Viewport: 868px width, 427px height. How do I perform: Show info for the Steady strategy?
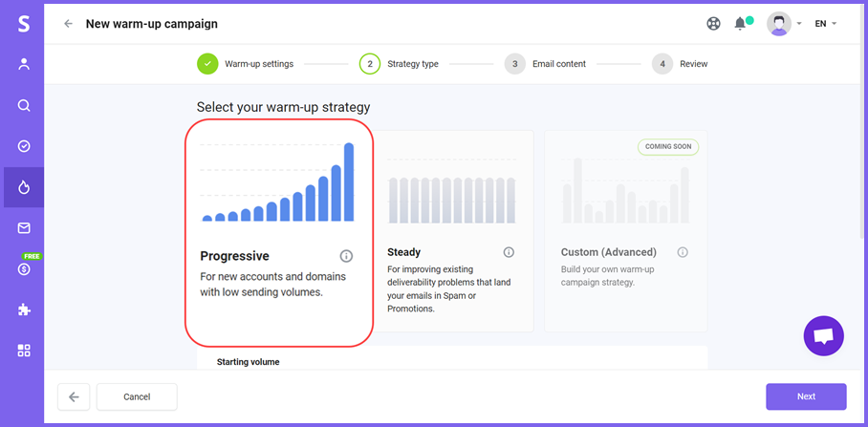pos(509,252)
